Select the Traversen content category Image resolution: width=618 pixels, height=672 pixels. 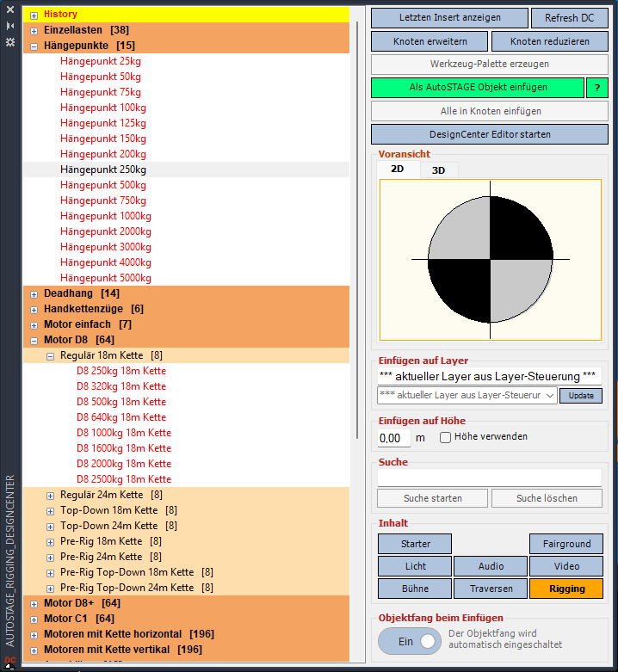(491, 589)
